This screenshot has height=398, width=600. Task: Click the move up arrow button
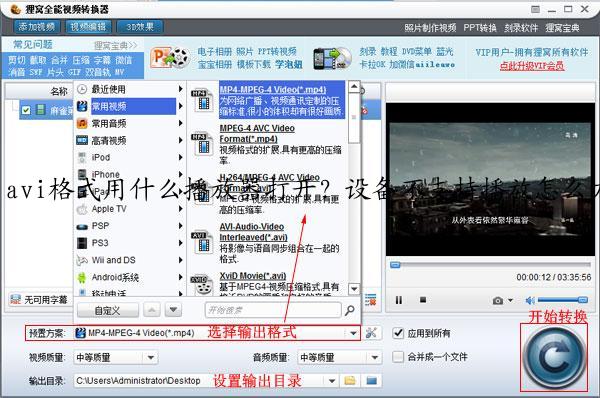pyautogui.click(x=152, y=310)
